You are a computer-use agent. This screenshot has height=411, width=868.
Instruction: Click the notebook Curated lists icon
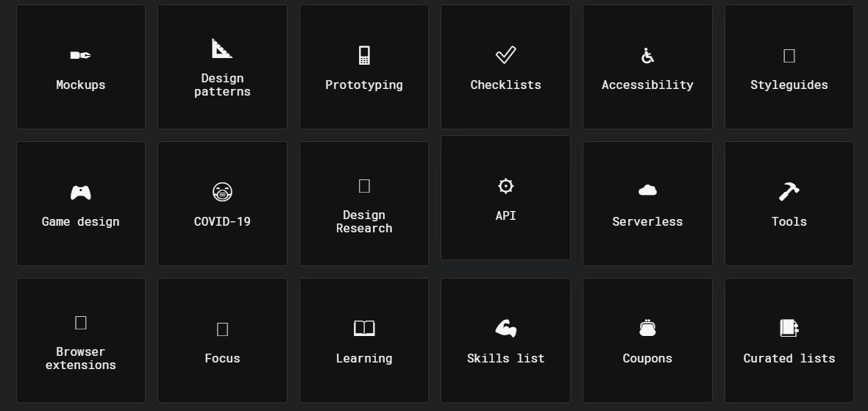click(x=789, y=328)
